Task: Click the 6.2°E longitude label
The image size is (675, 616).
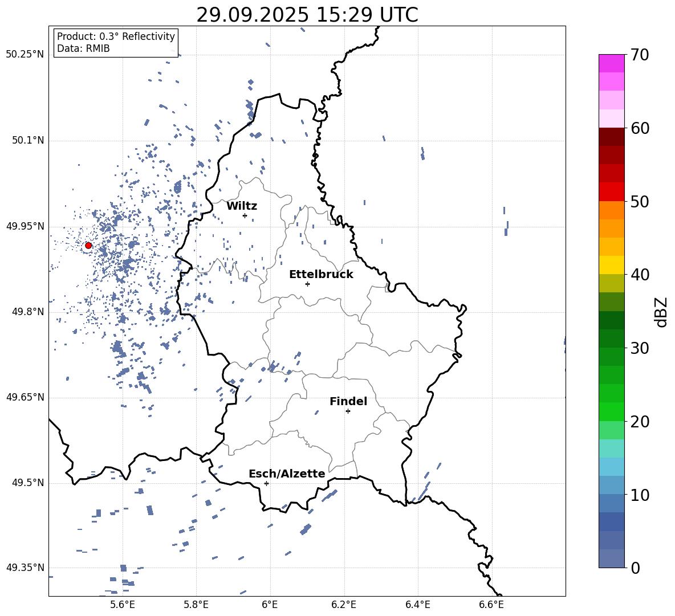Action: [344, 605]
